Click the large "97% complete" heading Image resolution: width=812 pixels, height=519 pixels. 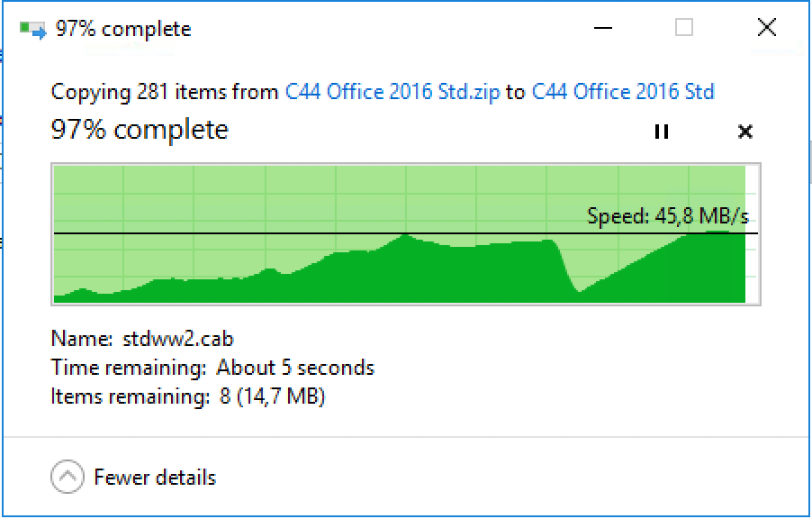click(x=140, y=130)
